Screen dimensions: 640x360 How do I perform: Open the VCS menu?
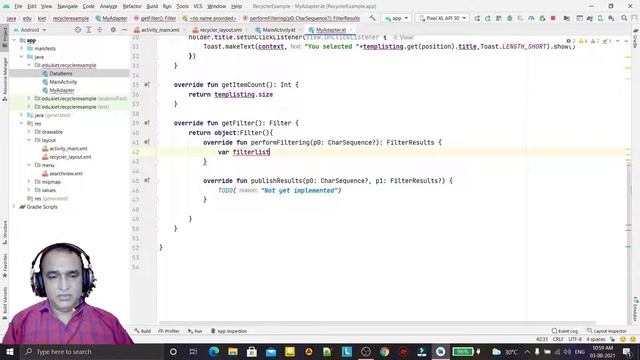tap(198, 6)
